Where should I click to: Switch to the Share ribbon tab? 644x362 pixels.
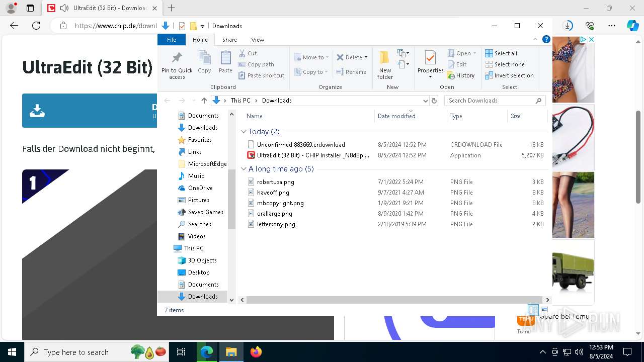tap(229, 40)
